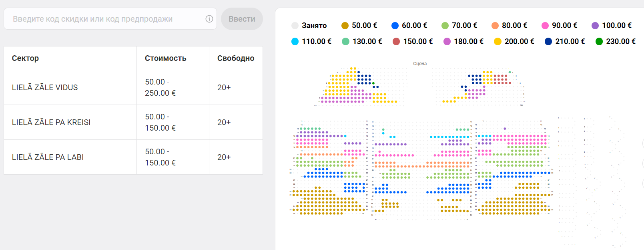
Task: Click the 90.00 € pink legend dot
Action: pyautogui.click(x=545, y=26)
